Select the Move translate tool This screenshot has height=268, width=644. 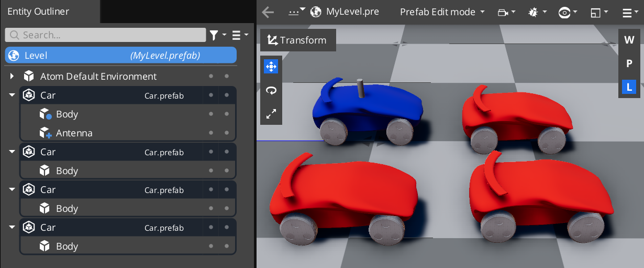[x=271, y=67]
